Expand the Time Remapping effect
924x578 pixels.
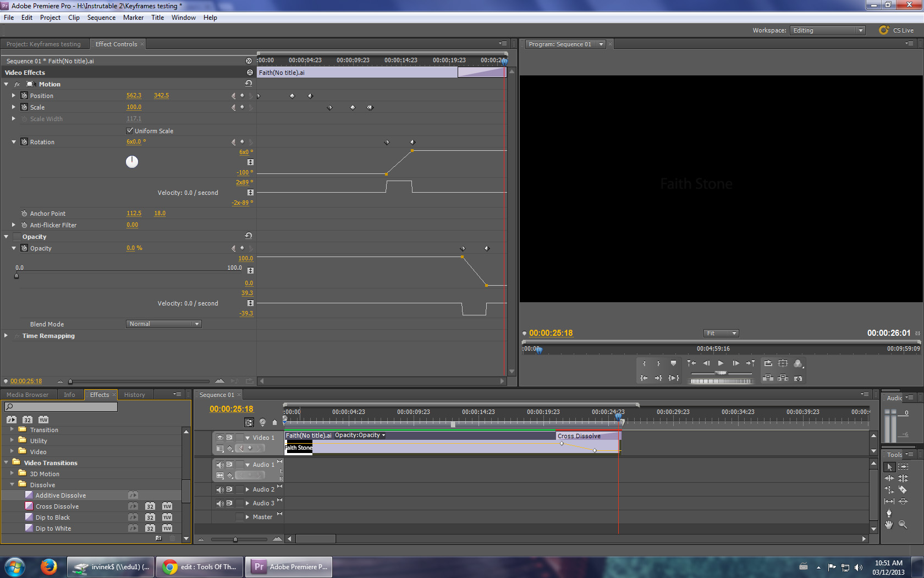[6, 335]
